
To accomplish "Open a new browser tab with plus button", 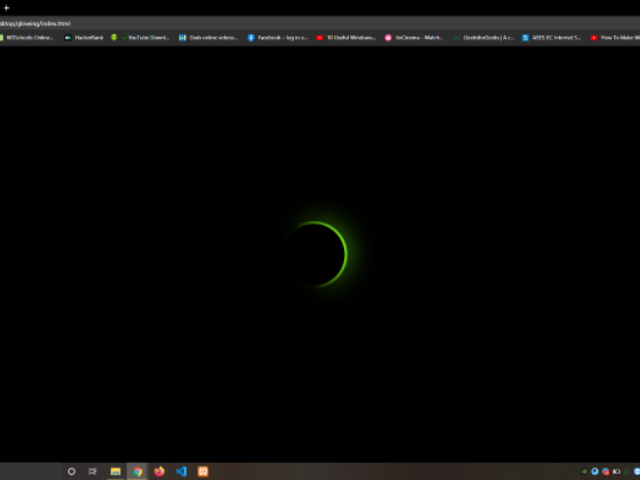I will click(6, 8).
